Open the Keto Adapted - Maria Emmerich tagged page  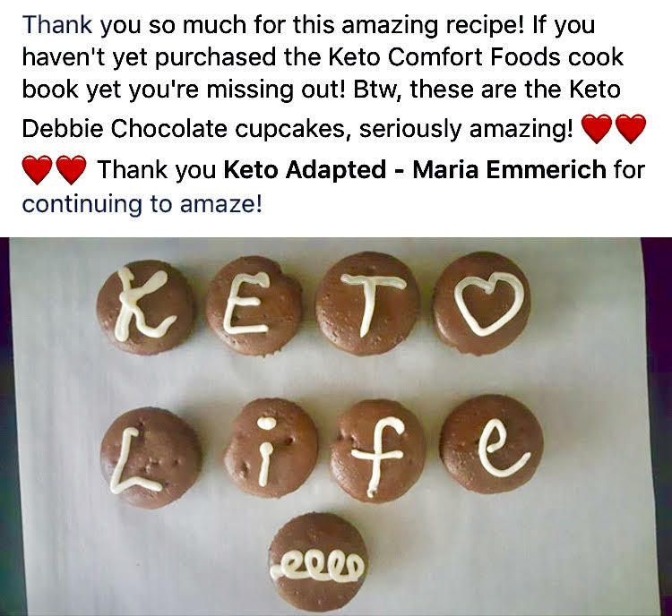click(415, 169)
